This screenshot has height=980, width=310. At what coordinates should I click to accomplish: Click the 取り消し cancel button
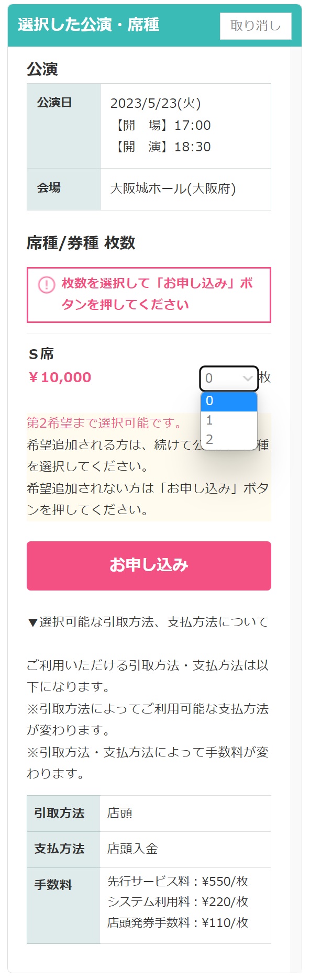coord(256,26)
